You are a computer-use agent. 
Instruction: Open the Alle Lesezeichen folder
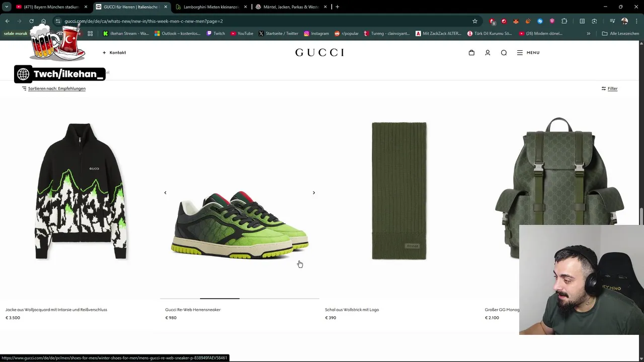click(x=620, y=34)
